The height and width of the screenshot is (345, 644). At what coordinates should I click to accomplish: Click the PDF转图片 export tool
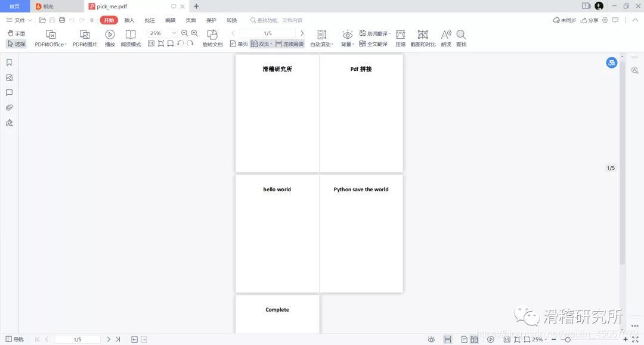[x=85, y=38]
